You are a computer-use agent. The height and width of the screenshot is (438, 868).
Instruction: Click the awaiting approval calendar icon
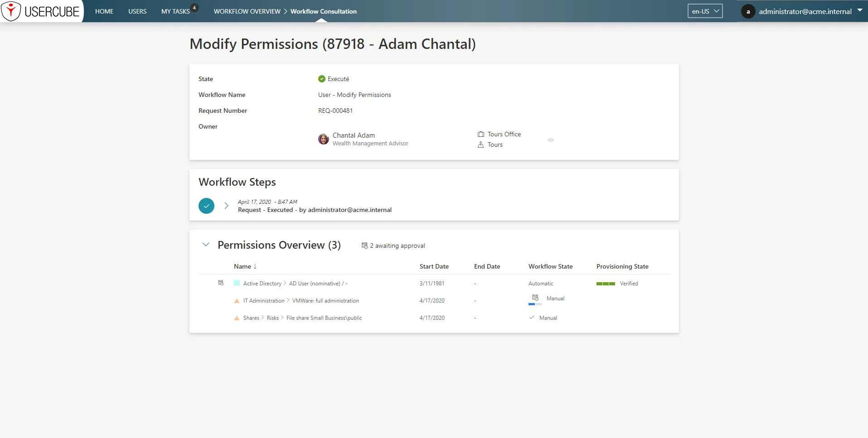click(x=364, y=245)
